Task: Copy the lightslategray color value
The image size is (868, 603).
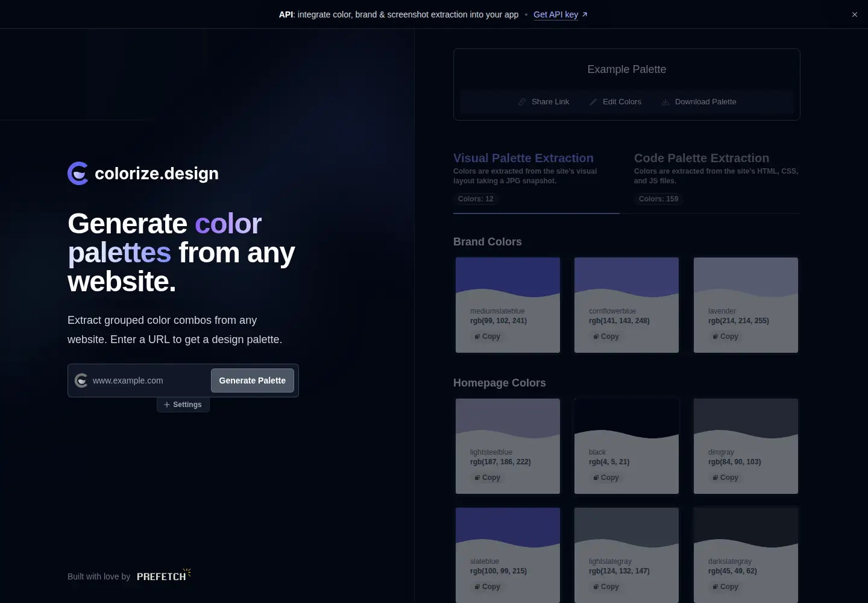Action: pos(606,587)
